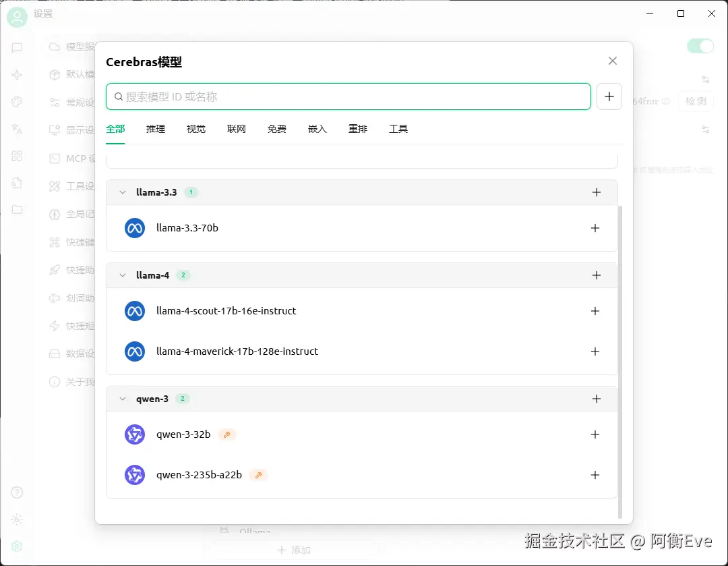
Task: Add the llama-4-maverick-17b-128e-instruct model
Action: [x=595, y=351]
